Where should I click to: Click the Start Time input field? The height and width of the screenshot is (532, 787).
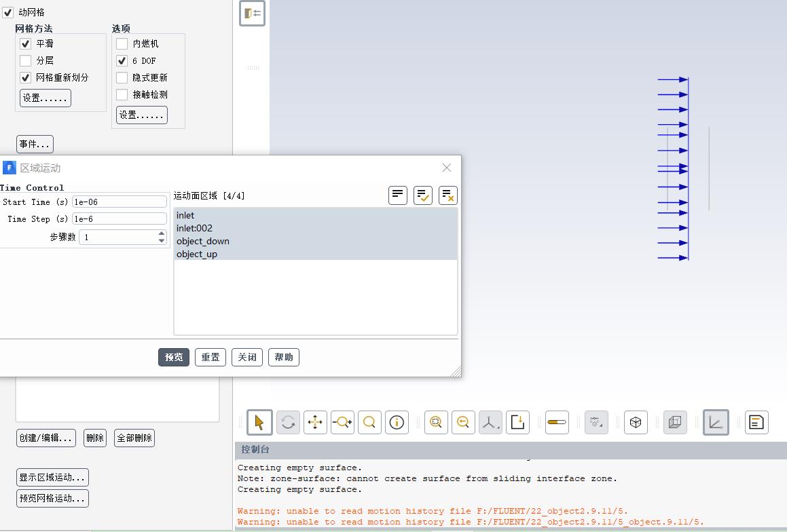coord(119,202)
